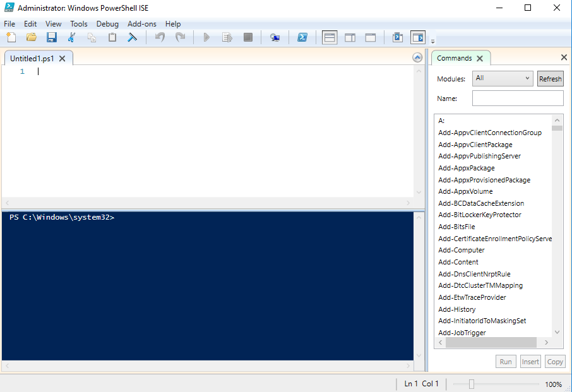Image resolution: width=572 pixels, height=392 pixels.
Task: Click the Clear Console Pane icon
Action: 132,37
